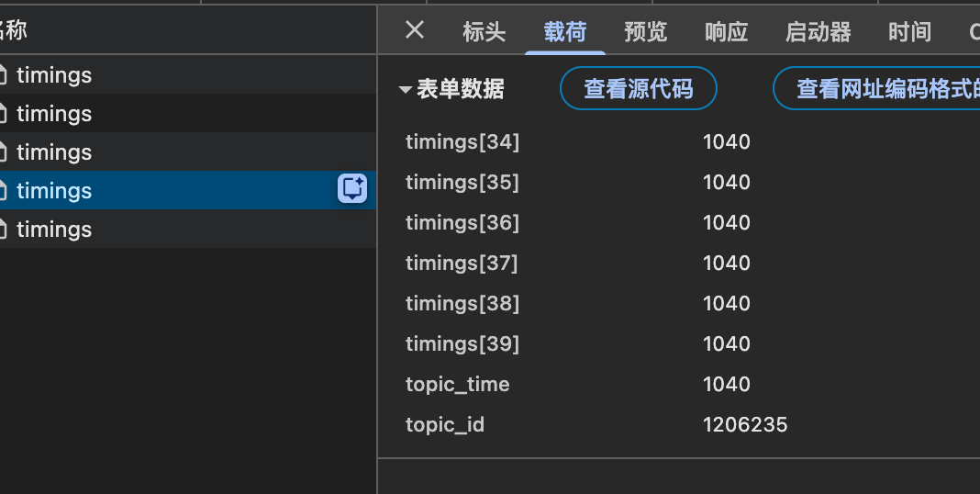
Task: Click the AI assistance icon on selected row
Action: 352,188
